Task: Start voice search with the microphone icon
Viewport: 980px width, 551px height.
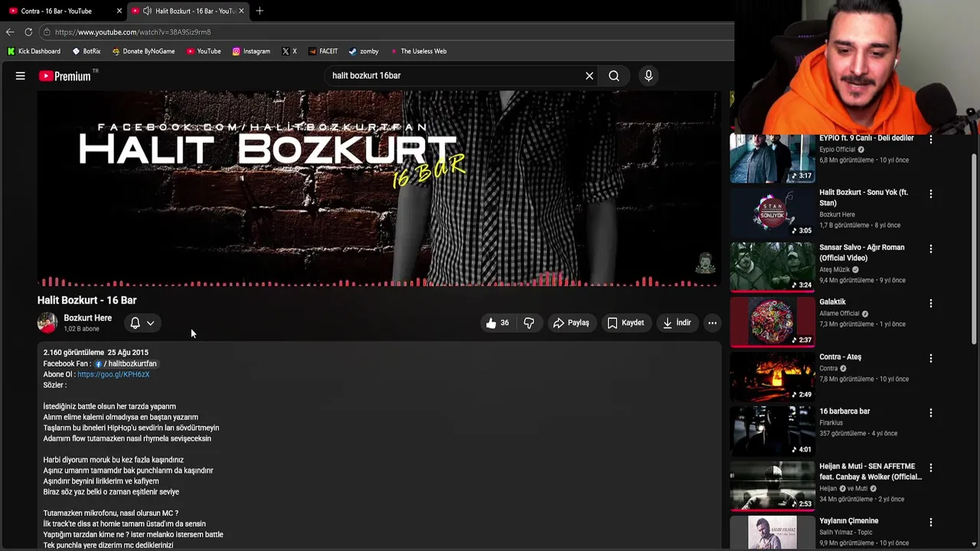Action: click(648, 76)
